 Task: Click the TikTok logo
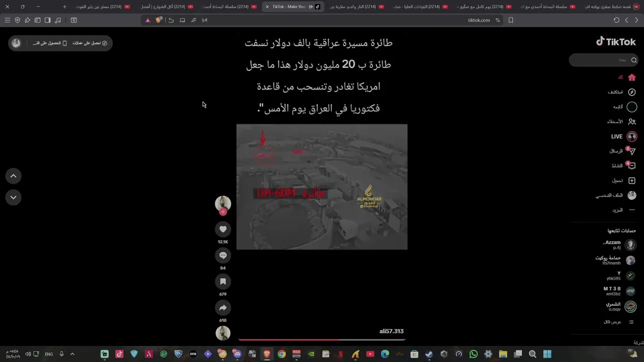click(616, 42)
